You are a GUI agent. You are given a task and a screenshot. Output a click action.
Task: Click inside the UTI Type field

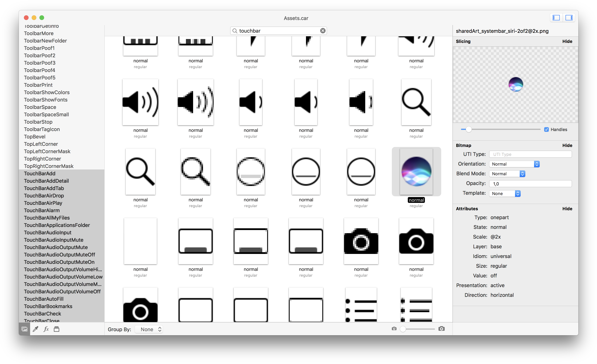pos(530,154)
